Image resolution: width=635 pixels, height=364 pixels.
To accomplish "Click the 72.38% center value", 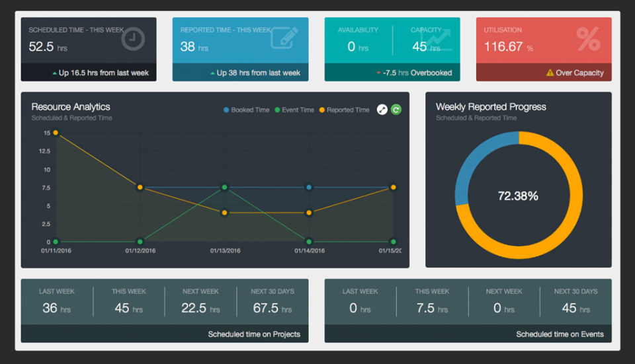I will pos(518,196).
